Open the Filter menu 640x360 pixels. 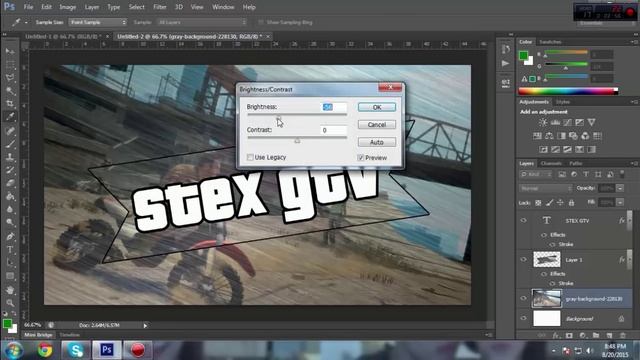pos(160,7)
